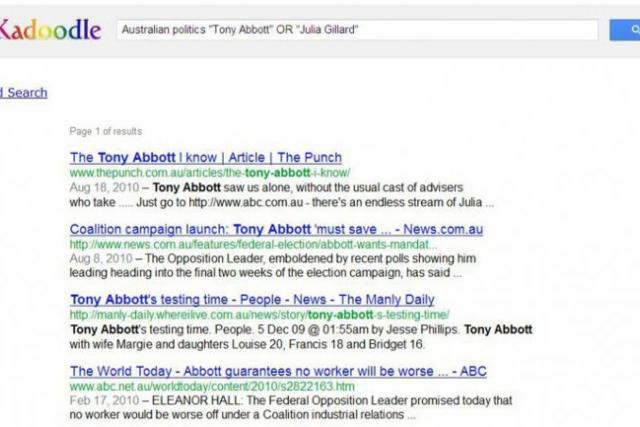Click the Jesse Phillips snippet text
Screen dimensions: 640x427
coord(301,337)
